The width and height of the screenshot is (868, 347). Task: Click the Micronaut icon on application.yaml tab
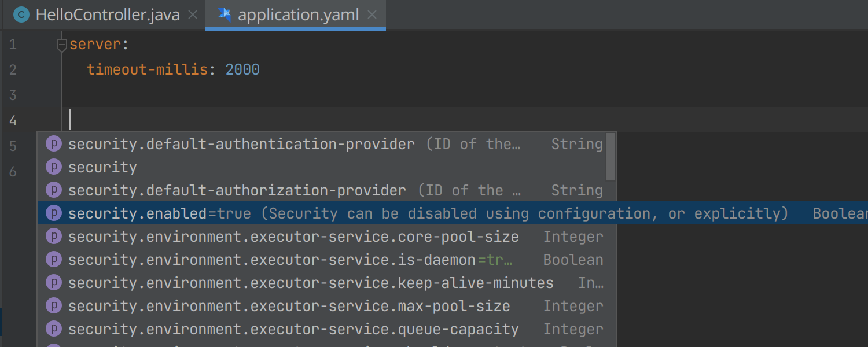(x=224, y=15)
